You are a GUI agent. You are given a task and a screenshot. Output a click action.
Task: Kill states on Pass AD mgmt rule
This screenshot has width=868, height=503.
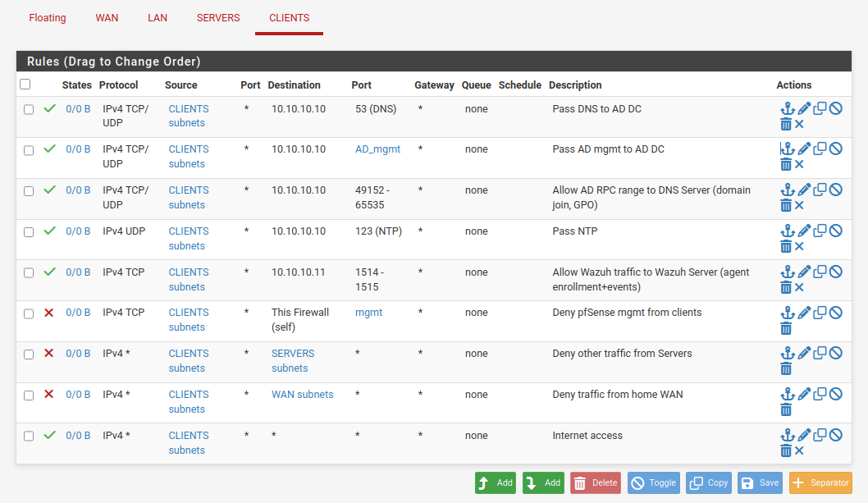coord(799,165)
